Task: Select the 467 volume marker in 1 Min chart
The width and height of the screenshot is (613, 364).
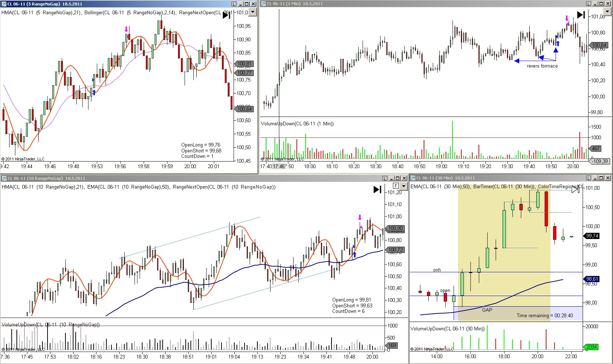Action: (596, 148)
